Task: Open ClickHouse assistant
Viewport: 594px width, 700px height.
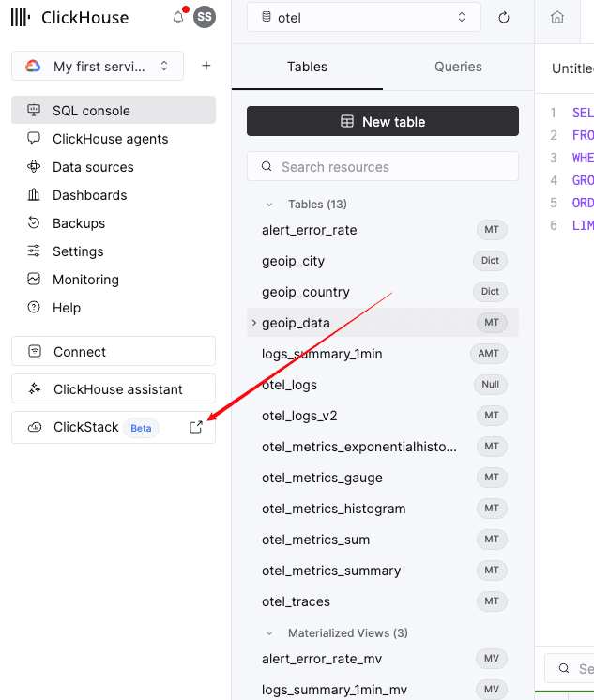Action: pos(114,388)
